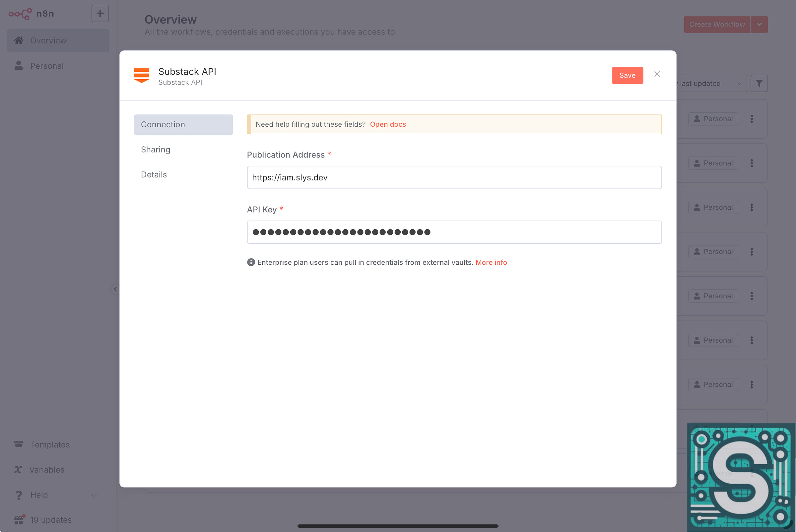This screenshot has width=796, height=532.
Task: Open the Variables page from sidebar
Action: coord(46,470)
